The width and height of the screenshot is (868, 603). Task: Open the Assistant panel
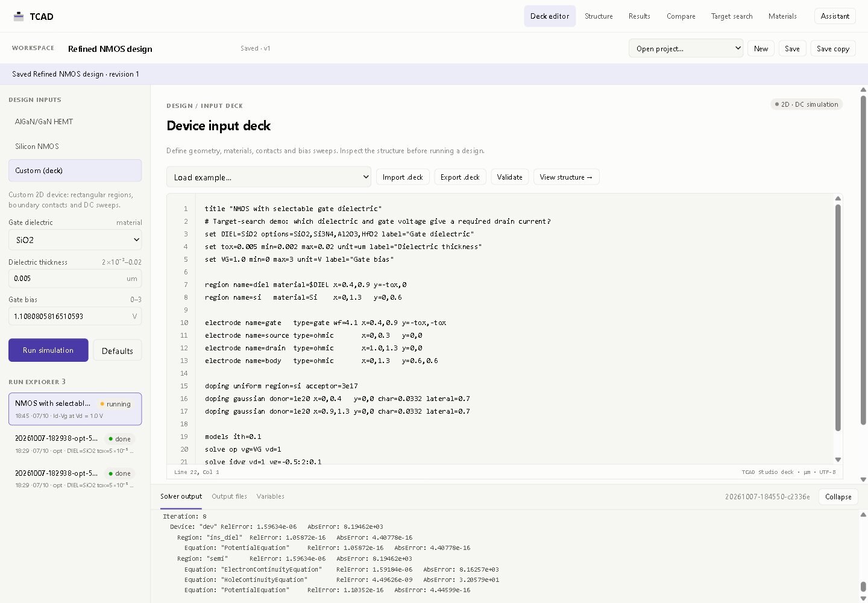pyautogui.click(x=835, y=16)
